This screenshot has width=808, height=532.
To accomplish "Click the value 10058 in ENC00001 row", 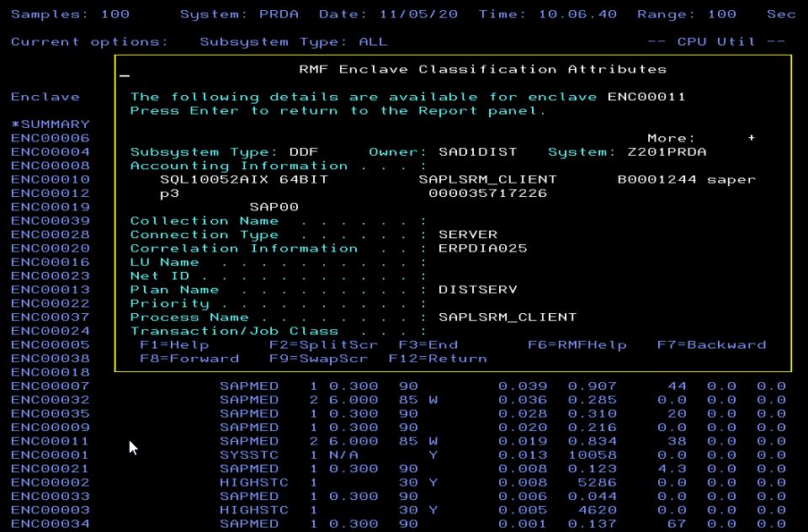I will click(x=593, y=455).
